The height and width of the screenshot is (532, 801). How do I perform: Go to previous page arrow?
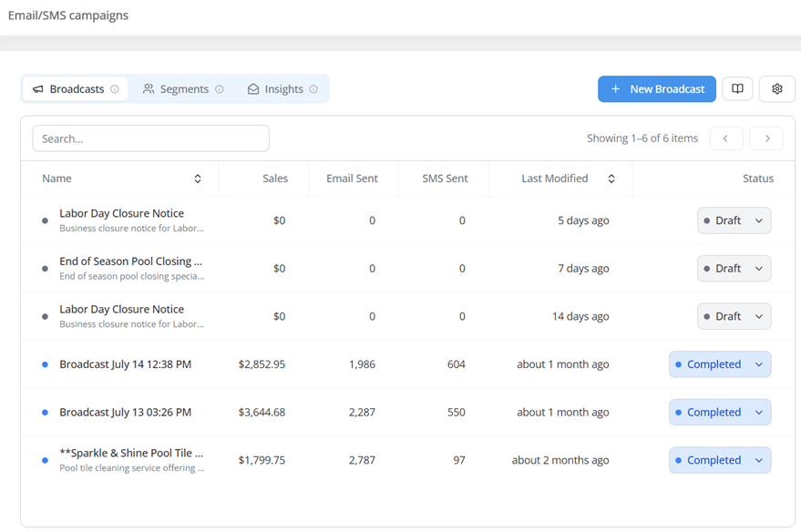tap(726, 138)
